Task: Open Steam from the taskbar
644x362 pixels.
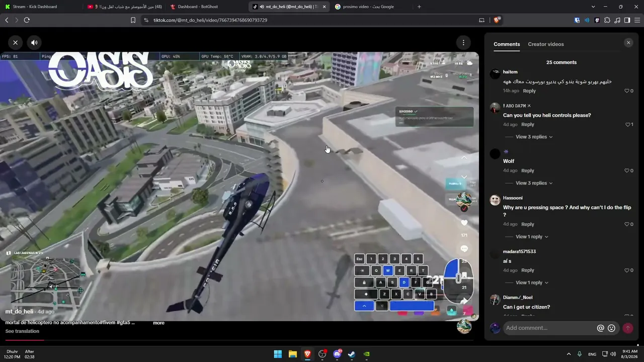Action: point(352,354)
